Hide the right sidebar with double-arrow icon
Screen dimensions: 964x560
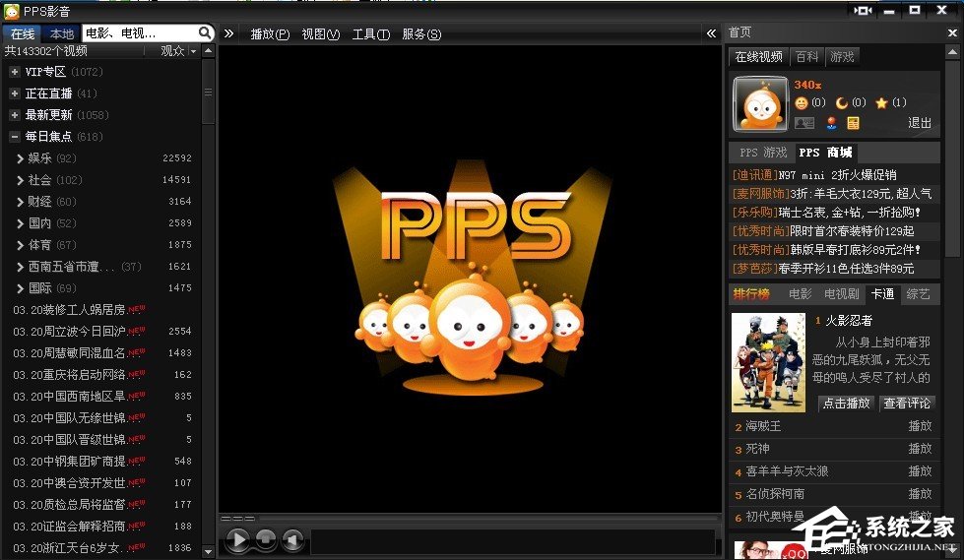711,33
